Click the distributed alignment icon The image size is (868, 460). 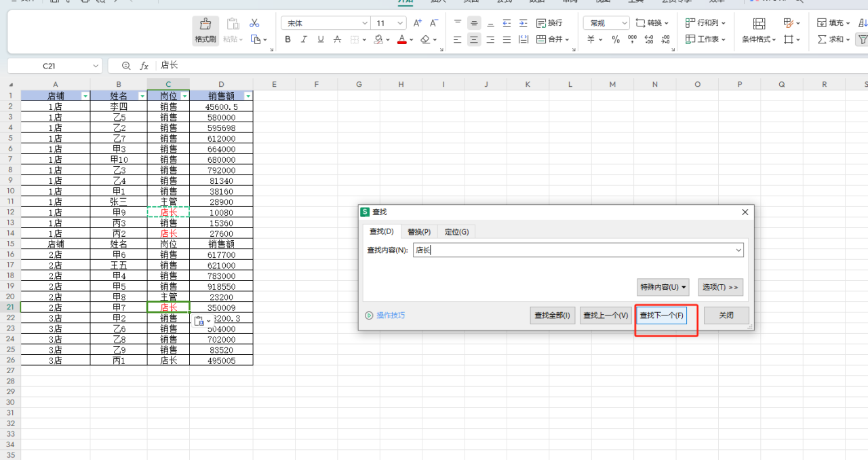point(523,39)
